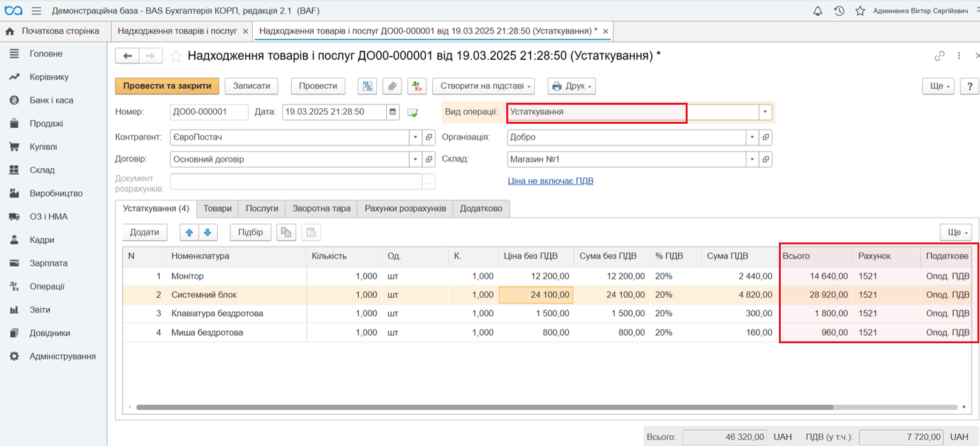The width and height of the screenshot is (980, 446).
Task: Close the Надходження товарів і послуг list tab
Action: click(x=245, y=31)
